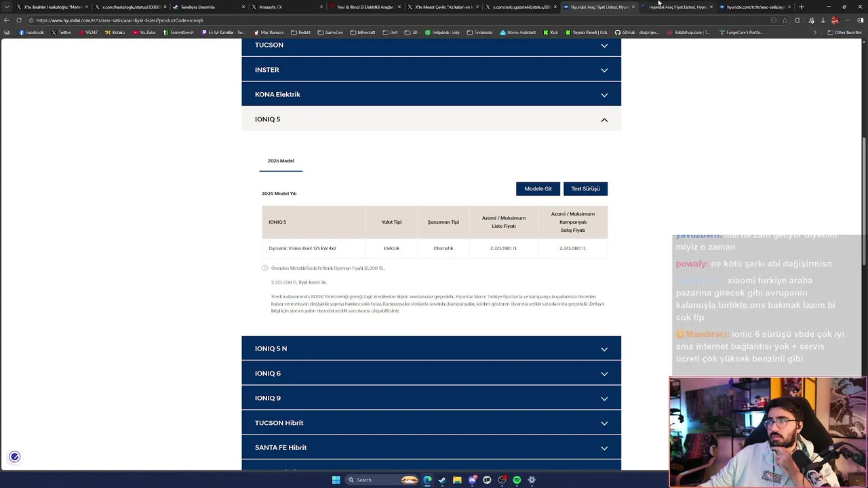Expand the INSTER price section

click(431, 70)
